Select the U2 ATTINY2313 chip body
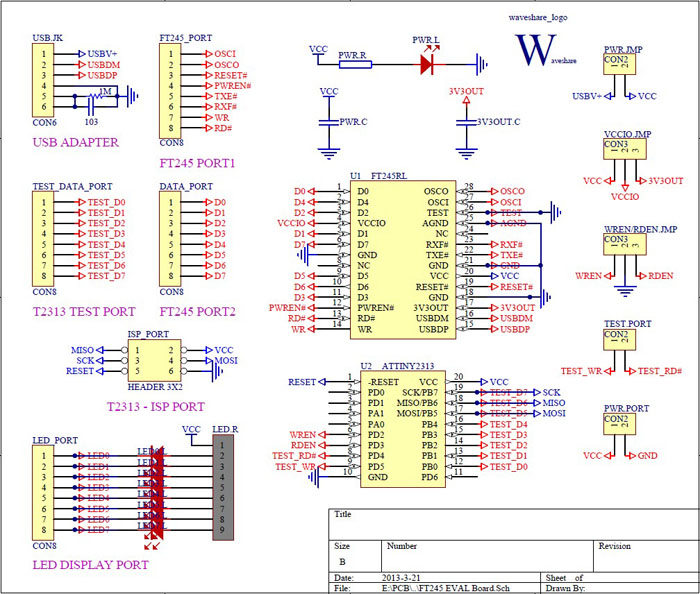 (x=403, y=429)
